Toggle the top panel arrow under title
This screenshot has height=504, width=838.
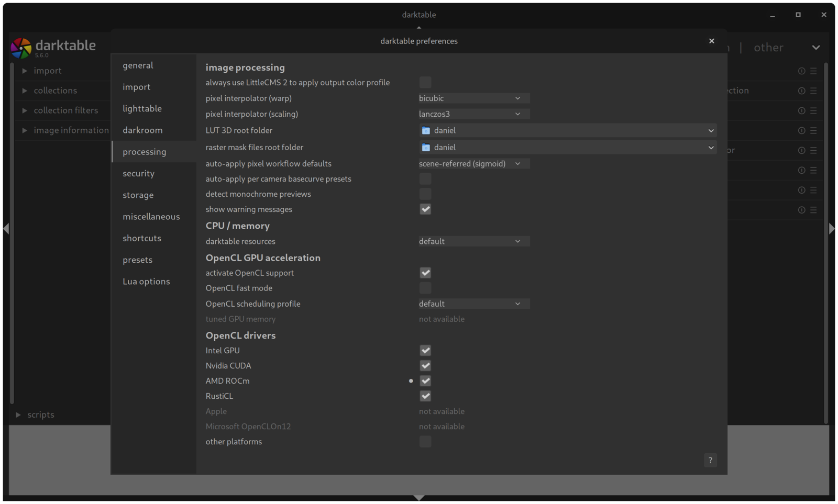tap(418, 27)
